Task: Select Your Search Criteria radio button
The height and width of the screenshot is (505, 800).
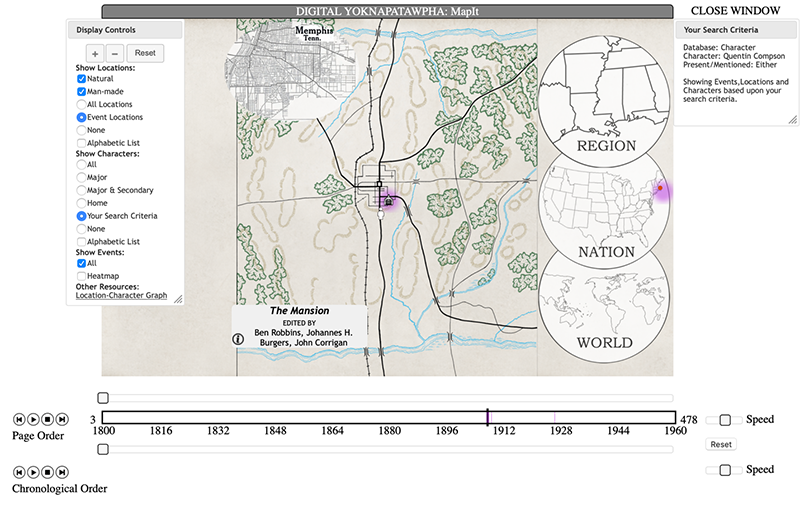Action: tap(81, 216)
